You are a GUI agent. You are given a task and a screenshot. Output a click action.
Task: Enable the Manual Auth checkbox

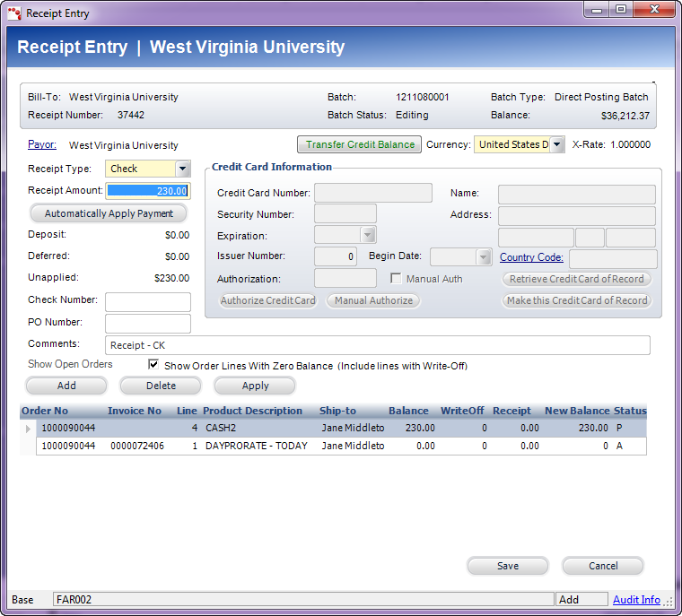coord(396,278)
